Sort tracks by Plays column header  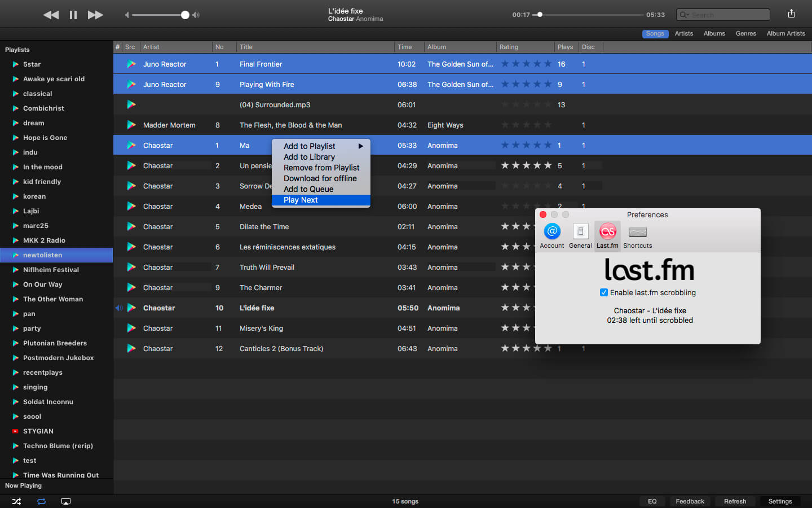point(567,47)
